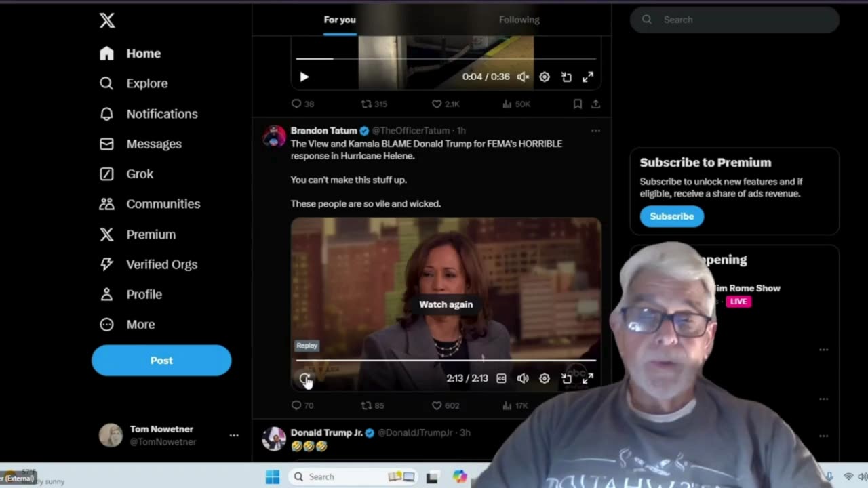Switch to the For you tab
The image size is (868, 488).
(x=340, y=20)
